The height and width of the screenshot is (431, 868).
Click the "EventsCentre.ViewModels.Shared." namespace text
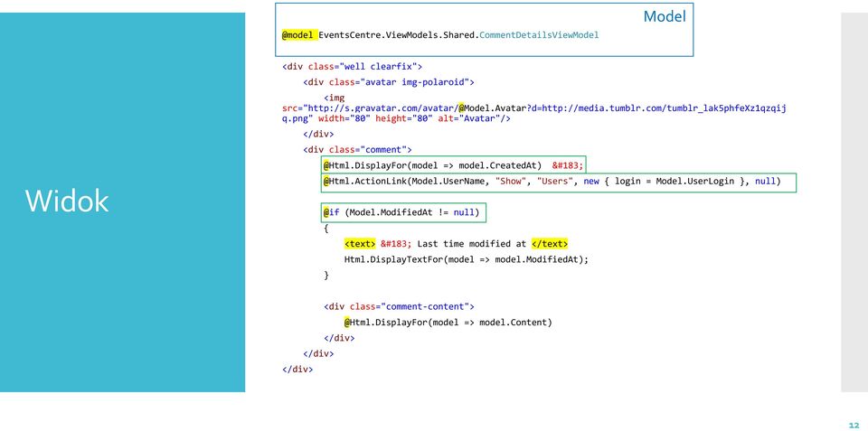pos(399,35)
